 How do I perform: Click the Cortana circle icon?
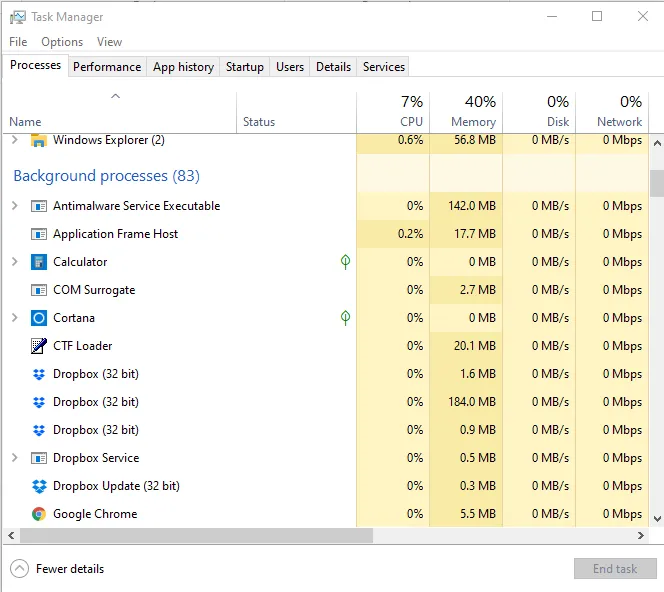click(x=39, y=318)
